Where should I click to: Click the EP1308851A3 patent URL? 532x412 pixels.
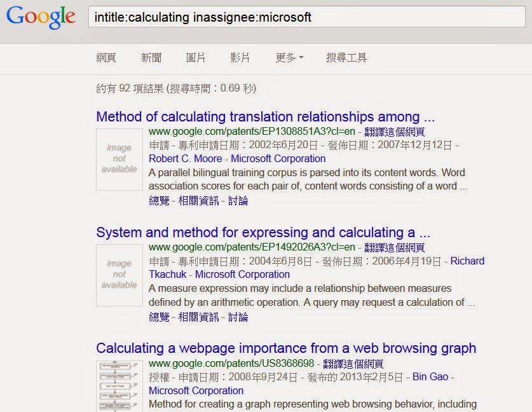pos(252,132)
